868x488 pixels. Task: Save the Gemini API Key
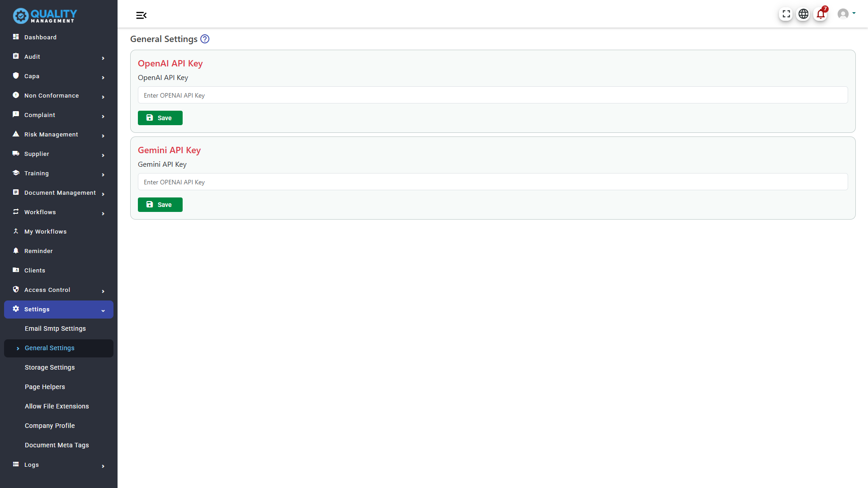(x=160, y=205)
